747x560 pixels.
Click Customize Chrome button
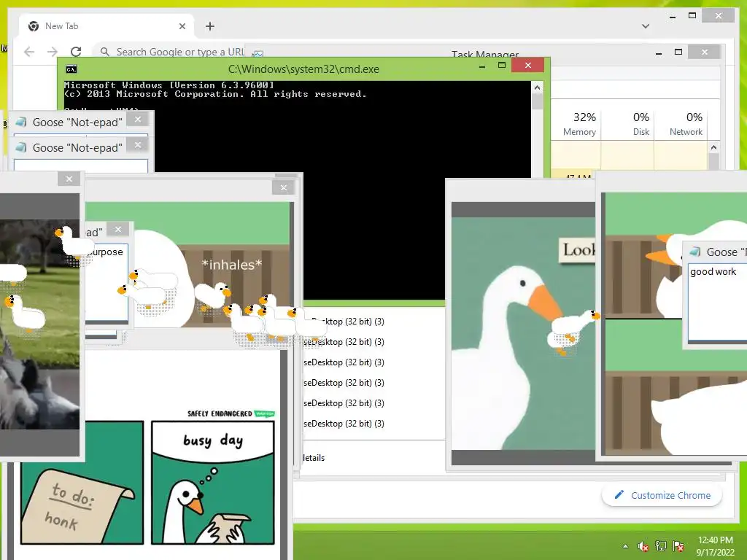pos(662,495)
